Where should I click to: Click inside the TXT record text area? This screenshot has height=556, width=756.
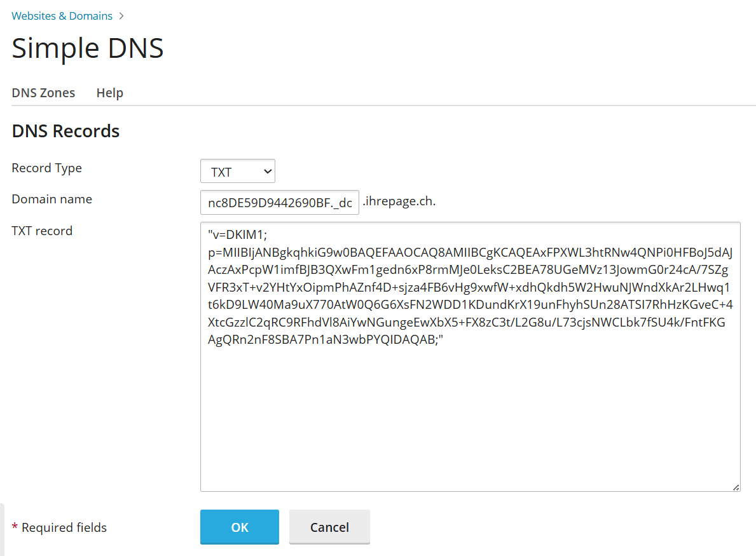[x=470, y=413]
